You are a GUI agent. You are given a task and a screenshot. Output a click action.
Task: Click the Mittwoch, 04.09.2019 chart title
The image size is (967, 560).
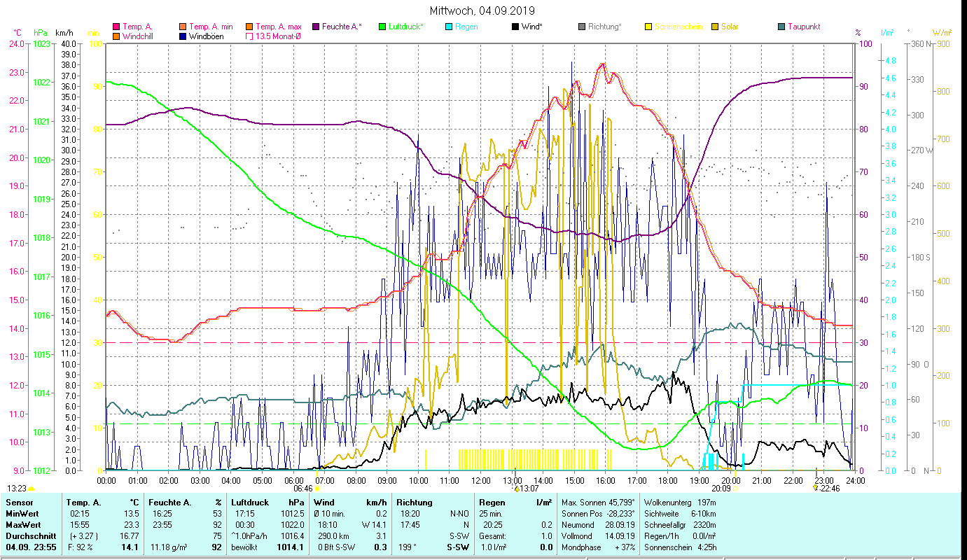[482, 10]
